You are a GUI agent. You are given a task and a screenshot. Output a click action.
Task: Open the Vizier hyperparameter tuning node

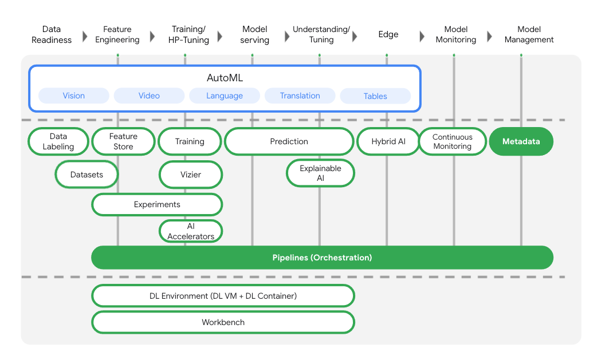pyautogui.click(x=191, y=175)
